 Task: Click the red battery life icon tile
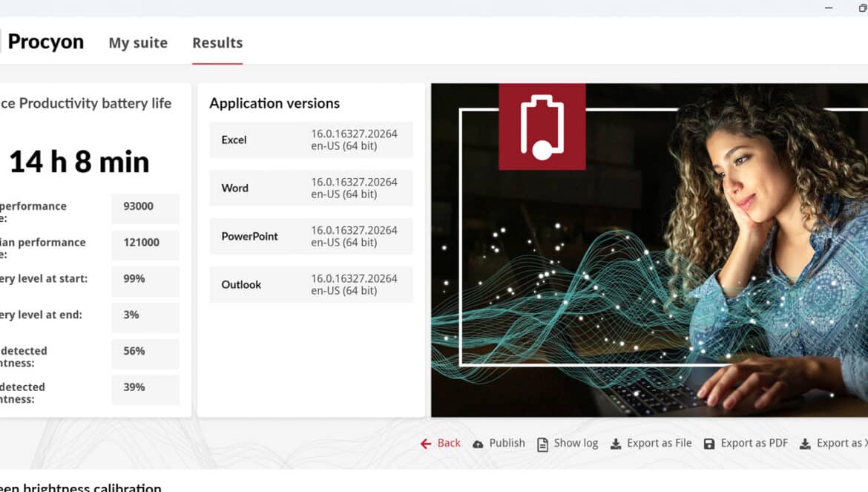tap(542, 127)
